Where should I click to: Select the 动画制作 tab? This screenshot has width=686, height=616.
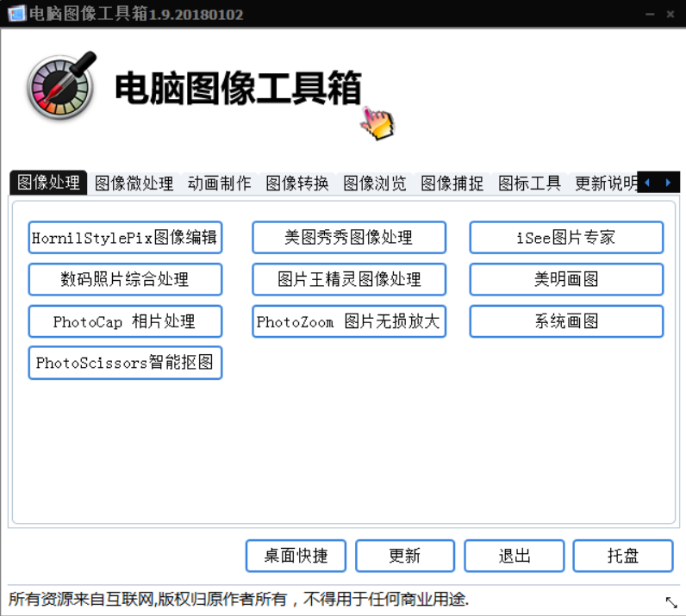point(220,184)
